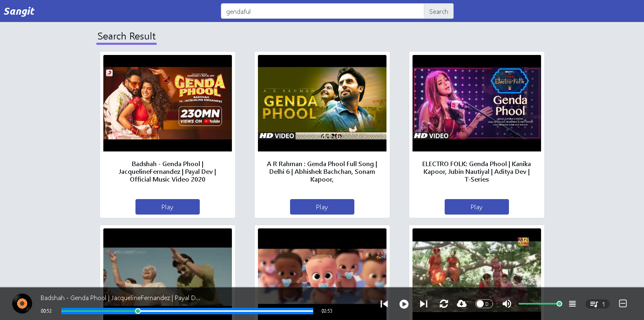644x320 pixels.
Task: Skip to the previous track
Action: tap(384, 304)
